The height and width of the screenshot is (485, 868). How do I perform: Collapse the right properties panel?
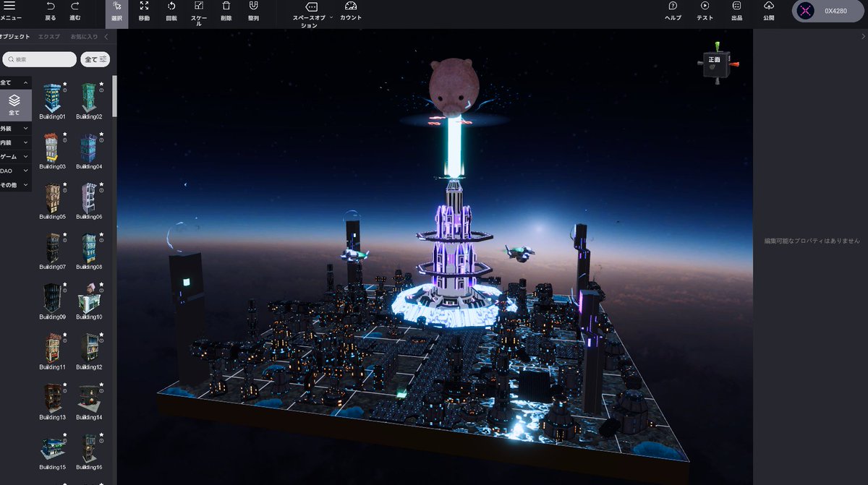click(862, 36)
